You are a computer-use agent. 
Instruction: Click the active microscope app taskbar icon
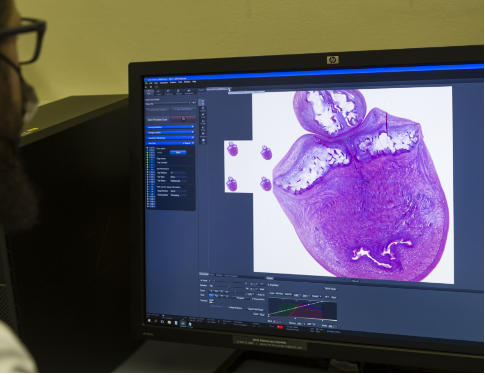coord(183,323)
